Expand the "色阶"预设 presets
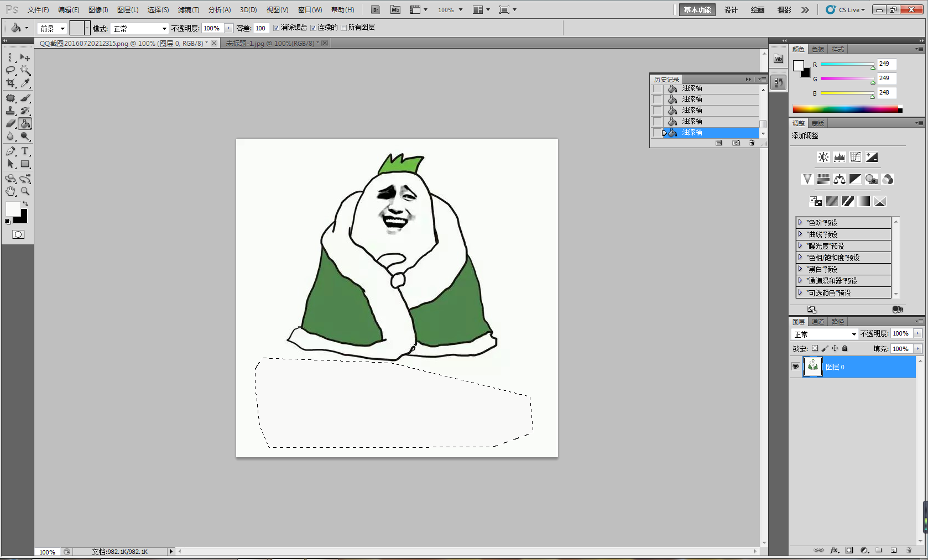 click(x=800, y=222)
